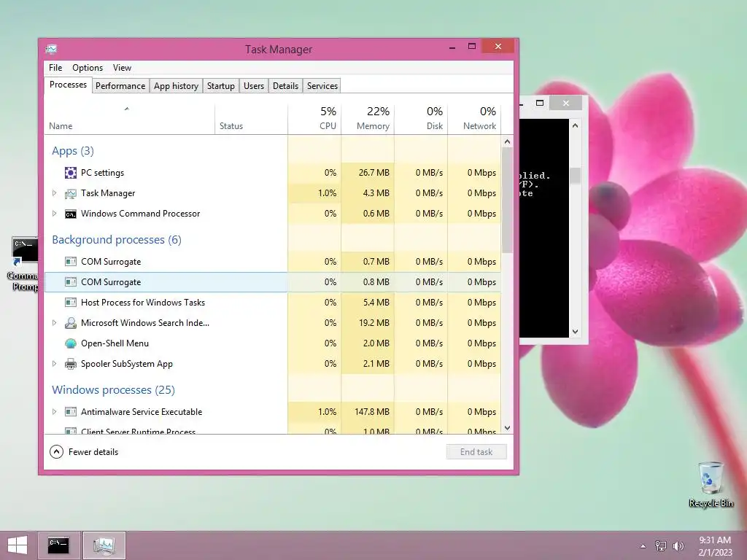747x560 pixels.
Task: Click the volume speaker tray icon
Action: coord(678,545)
